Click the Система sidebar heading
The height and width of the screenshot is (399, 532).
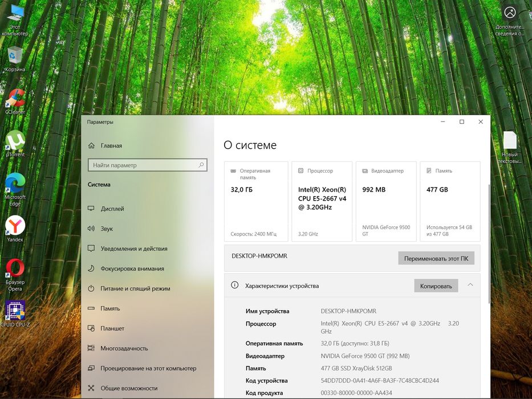(99, 185)
